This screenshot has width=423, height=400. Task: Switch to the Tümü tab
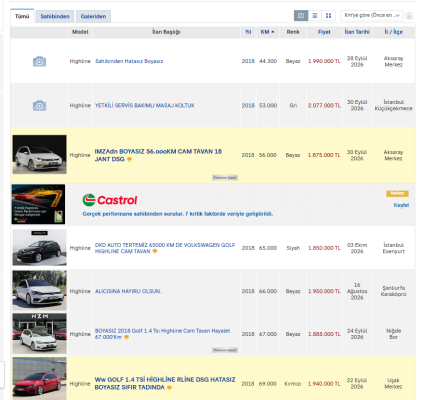click(x=22, y=16)
